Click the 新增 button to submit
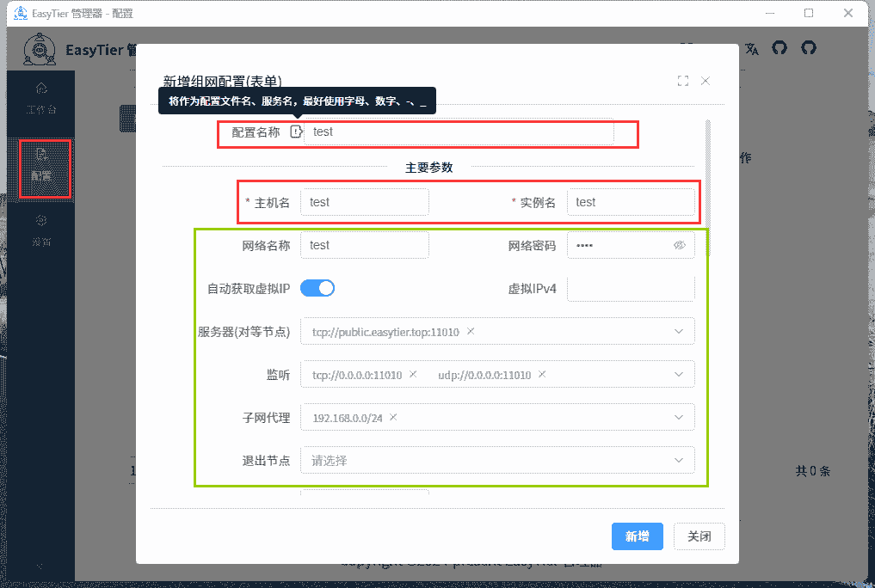This screenshot has height=588, width=875. coord(637,536)
